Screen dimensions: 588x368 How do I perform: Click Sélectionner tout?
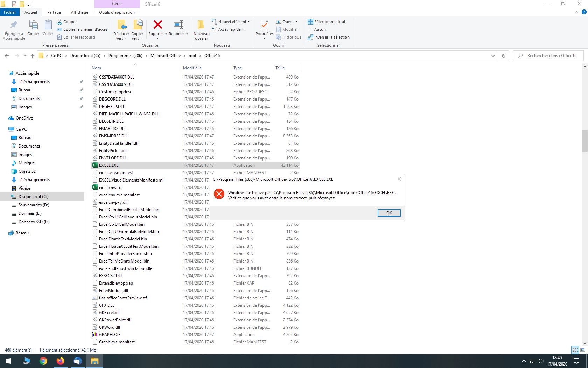click(x=327, y=22)
